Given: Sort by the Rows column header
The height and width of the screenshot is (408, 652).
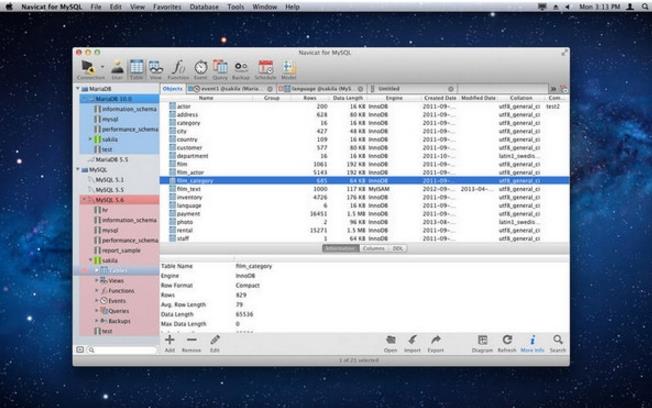Looking at the screenshot, I should pos(310,98).
